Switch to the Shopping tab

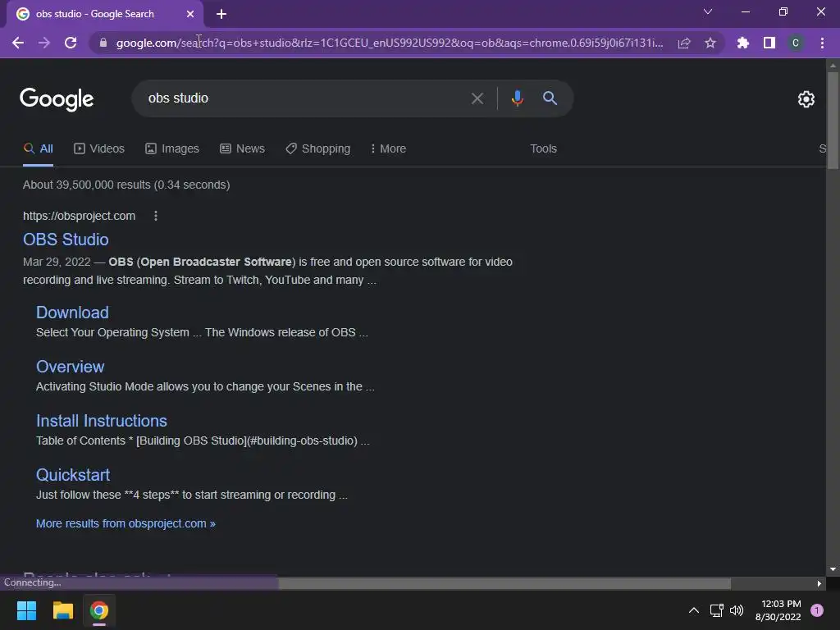tap(317, 149)
